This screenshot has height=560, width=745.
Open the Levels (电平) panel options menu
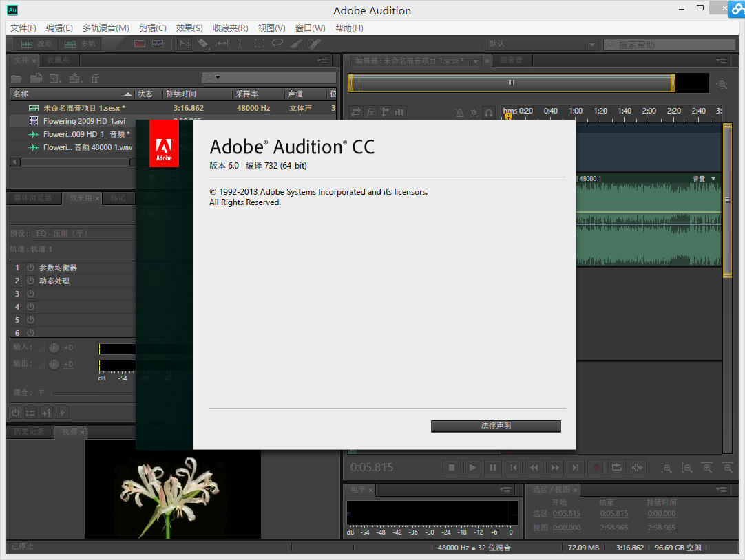pyautogui.click(x=505, y=489)
